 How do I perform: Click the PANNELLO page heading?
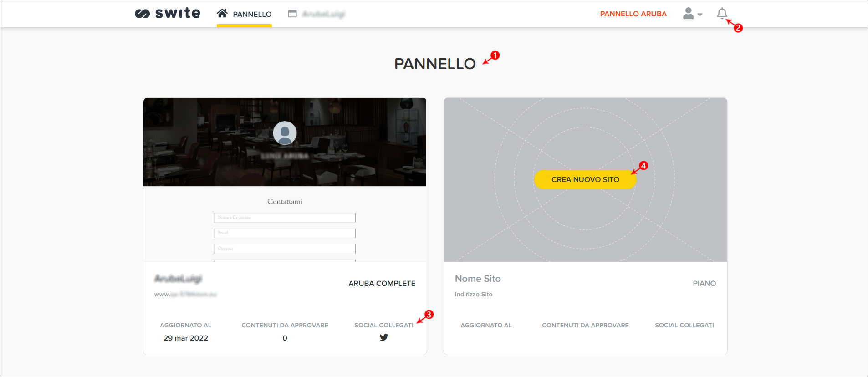435,64
